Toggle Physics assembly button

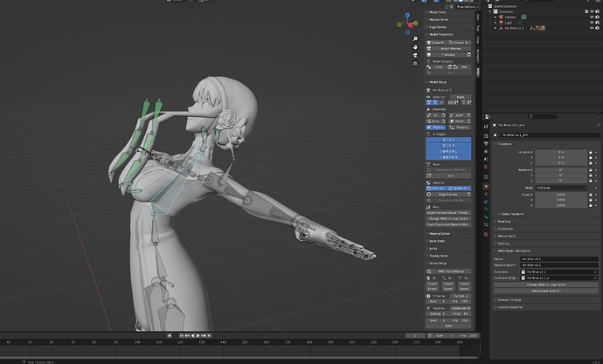(x=436, y=127)
